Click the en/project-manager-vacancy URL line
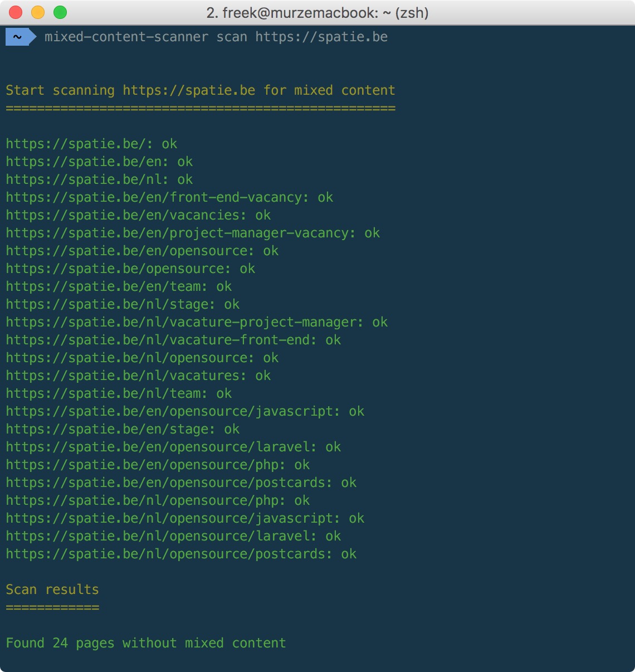 point(193,233)
